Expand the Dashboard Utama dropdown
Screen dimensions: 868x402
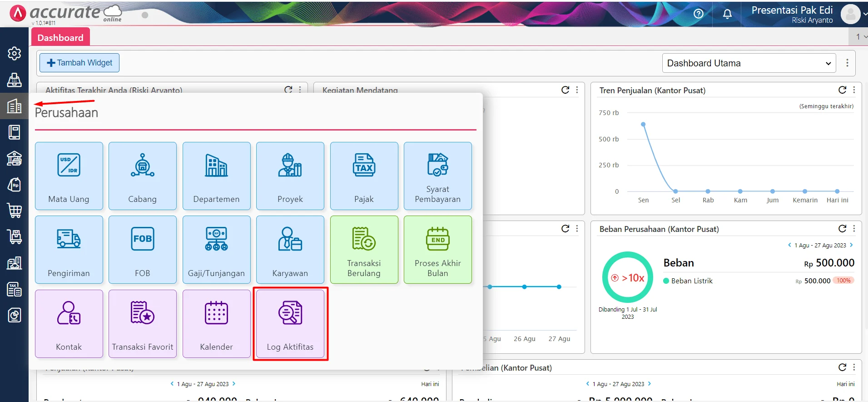(749, 63)
